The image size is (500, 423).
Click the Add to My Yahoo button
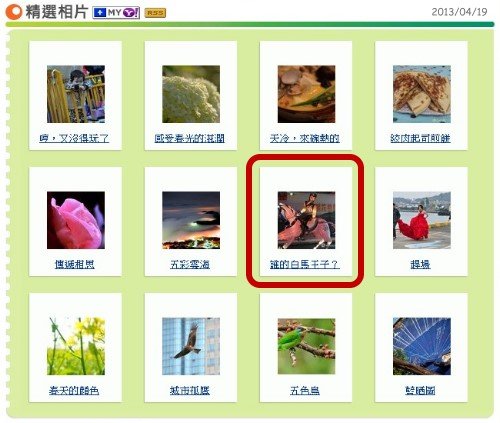pos(116,13)
